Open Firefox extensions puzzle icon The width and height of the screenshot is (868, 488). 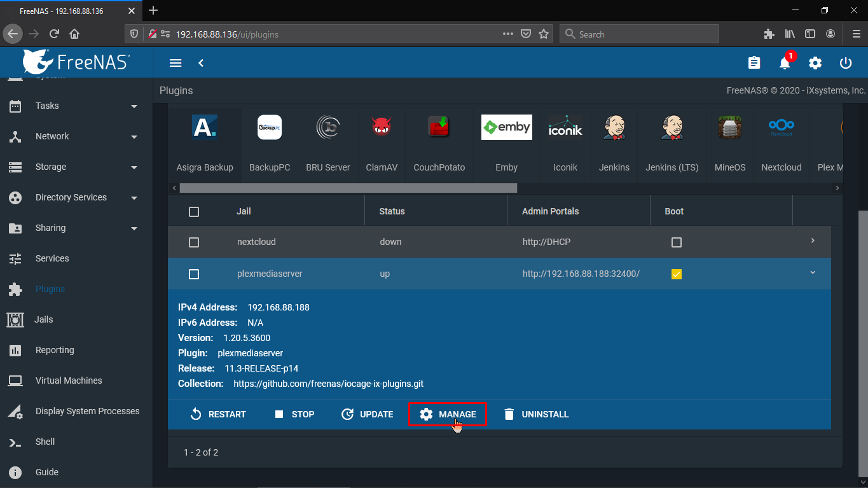point(769,34)
